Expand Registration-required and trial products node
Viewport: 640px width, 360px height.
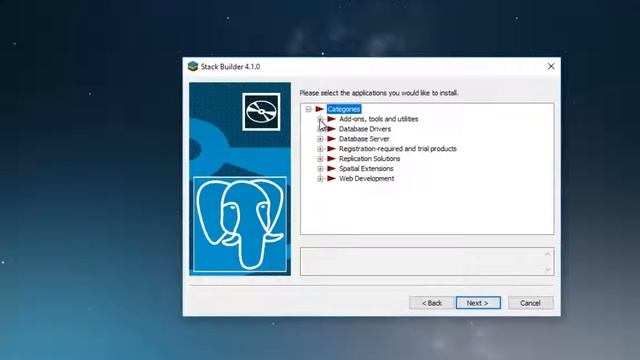320,149
